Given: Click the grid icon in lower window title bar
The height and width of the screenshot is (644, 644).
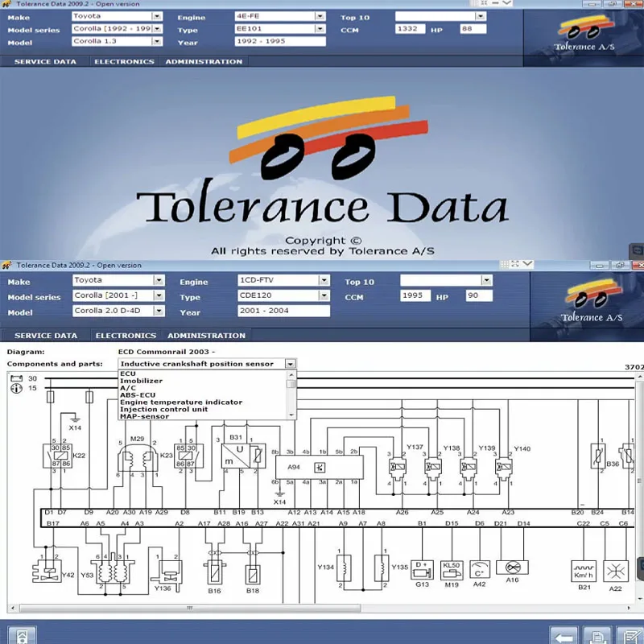Looking at the screenshot, I should tap(505, 264).
